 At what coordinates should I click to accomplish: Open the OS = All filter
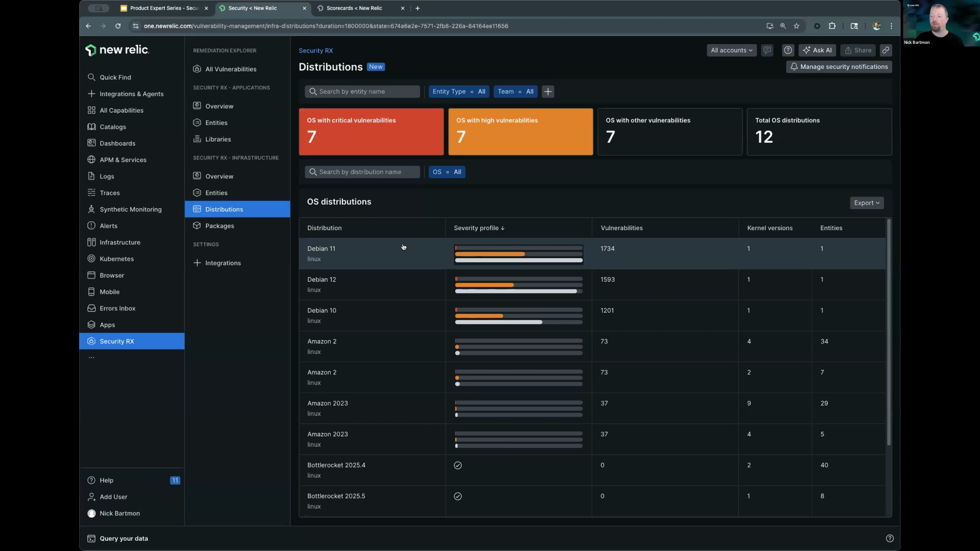click(447, 172)
